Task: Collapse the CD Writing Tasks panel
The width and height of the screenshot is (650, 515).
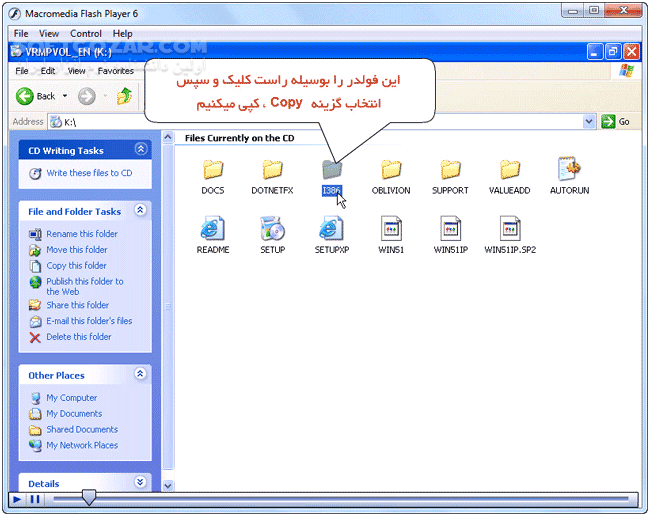Action: coord(141,149)
